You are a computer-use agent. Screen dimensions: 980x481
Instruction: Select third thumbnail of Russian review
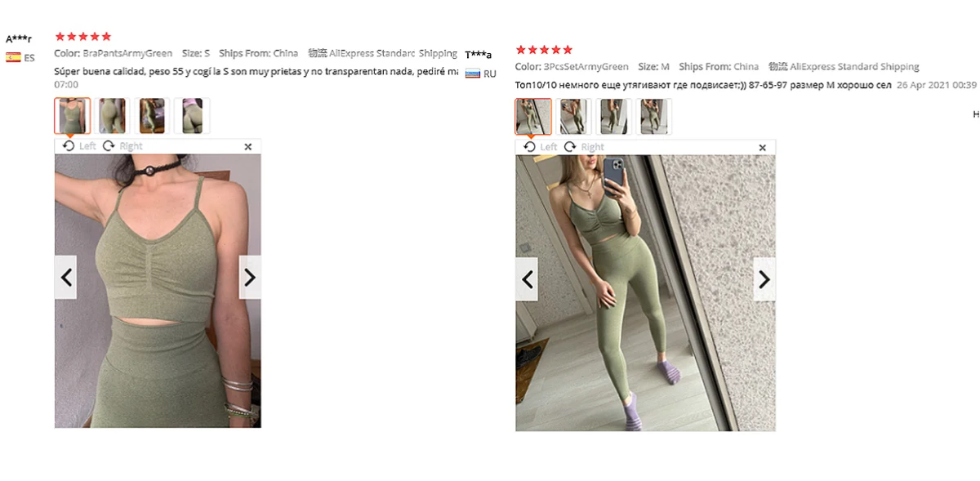(613, 117)
